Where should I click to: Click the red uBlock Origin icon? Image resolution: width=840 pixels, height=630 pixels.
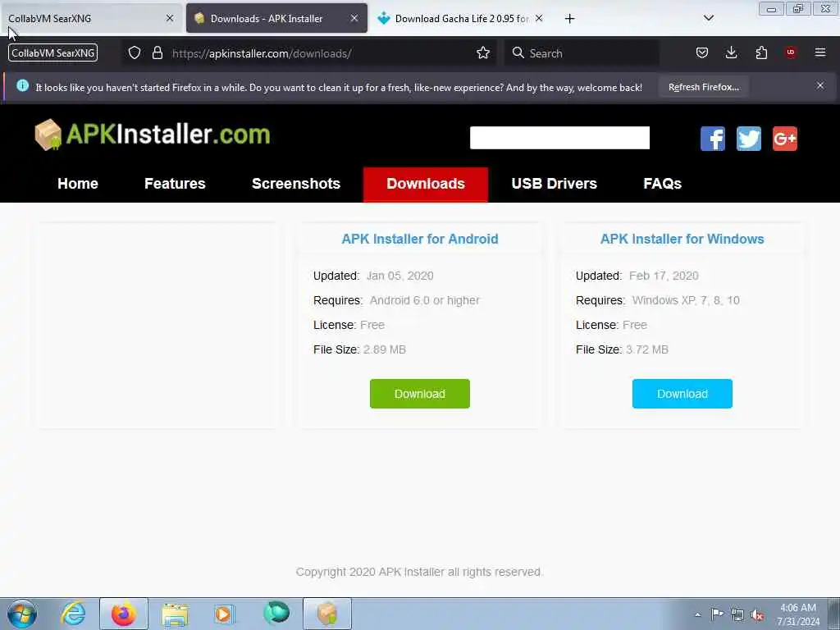pos(791,52)
